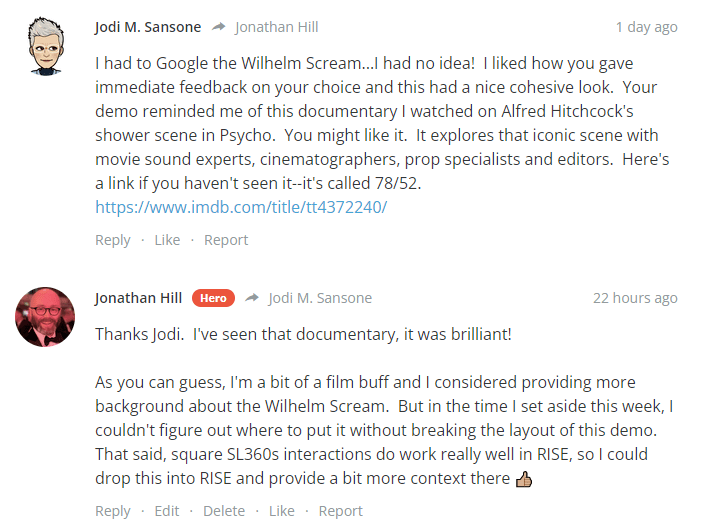Like Jodi M. Sansone's comment
The width and height of the screenshot is (703, 528).
(x=167, y=240)
